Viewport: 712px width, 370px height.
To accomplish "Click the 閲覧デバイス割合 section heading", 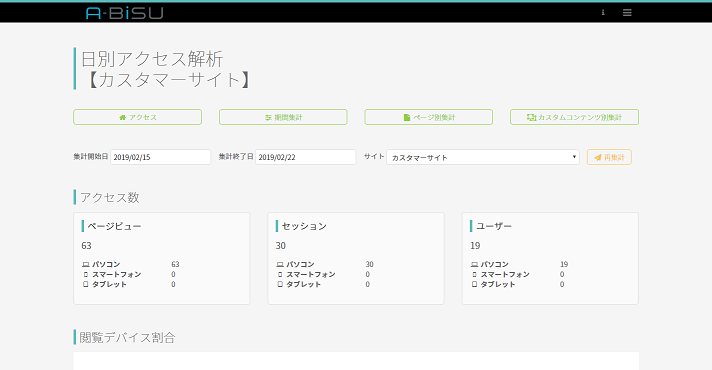I will [x=128, y=337].
